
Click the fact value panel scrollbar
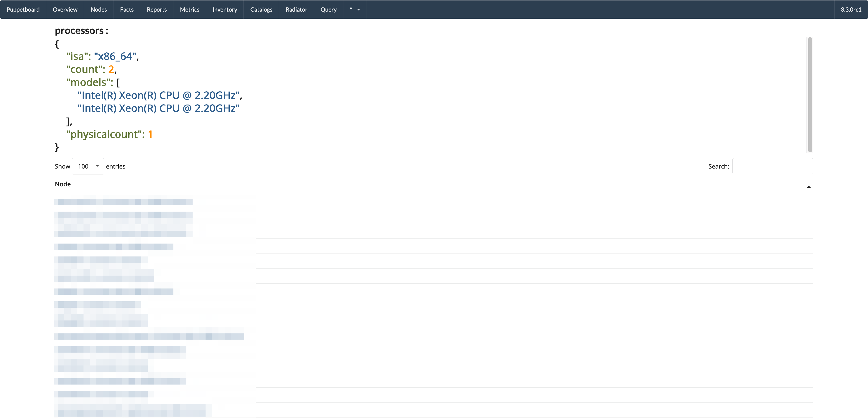point(810,94)
